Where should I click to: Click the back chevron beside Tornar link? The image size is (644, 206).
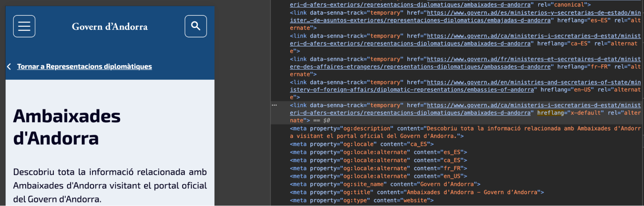tap(9, 66)
